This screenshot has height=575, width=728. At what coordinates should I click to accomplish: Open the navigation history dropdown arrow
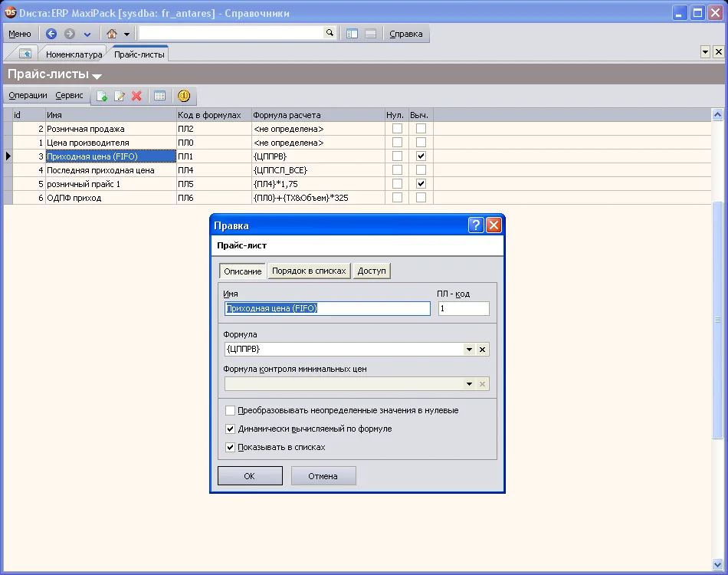(x=87, y=34)
